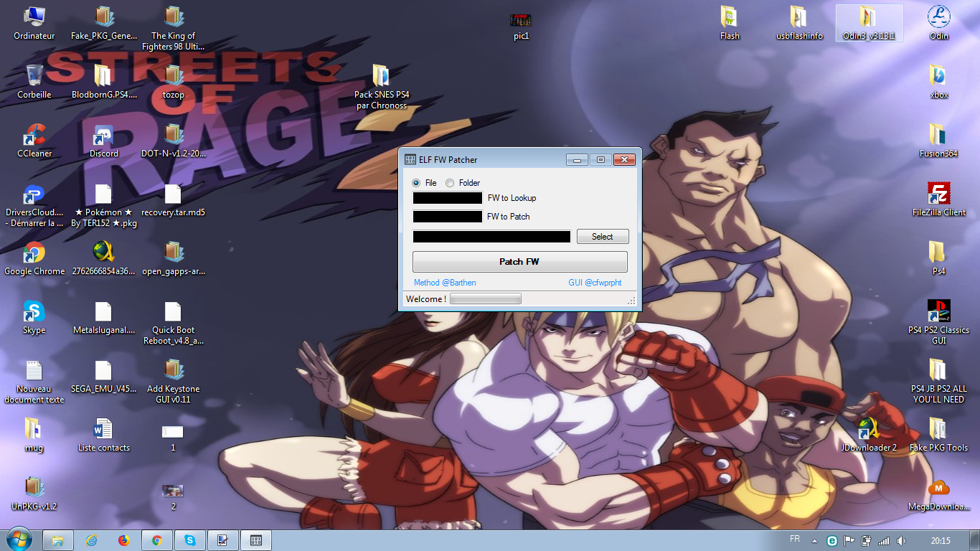Open the 2762666854a36 file icon

click(x=103, y=258)
